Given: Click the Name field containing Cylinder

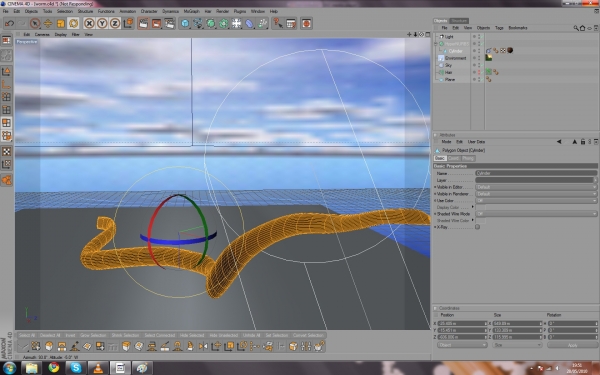Looking at the screenshot, I should pos(536,173).
